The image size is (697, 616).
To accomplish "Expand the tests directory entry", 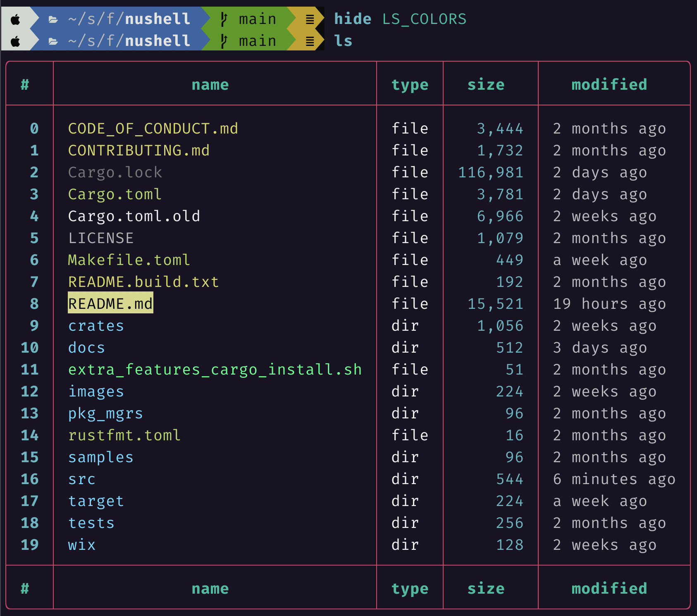I will pyautogui.click(x=91, y=523).
